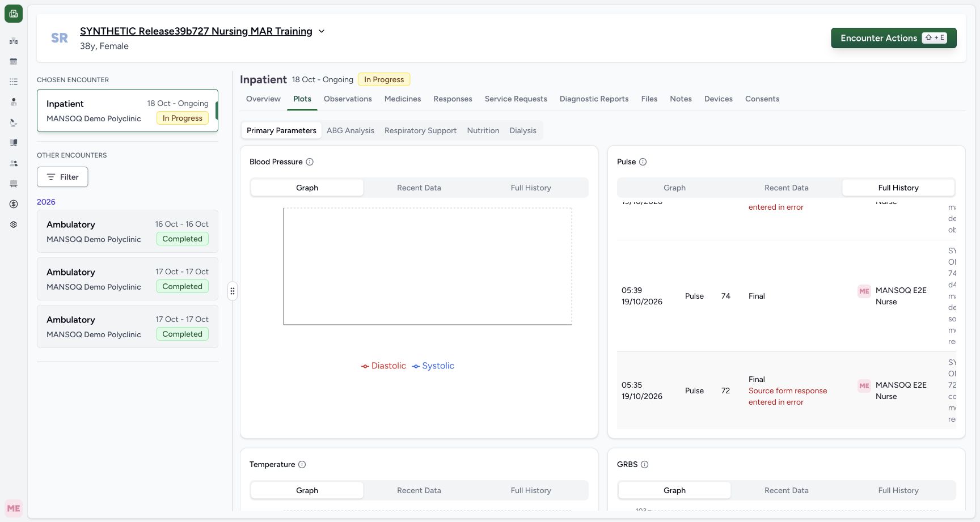Screen dimensions: 980x522
Task: Click the green hospital logo icon
Action: click(14, 14)
